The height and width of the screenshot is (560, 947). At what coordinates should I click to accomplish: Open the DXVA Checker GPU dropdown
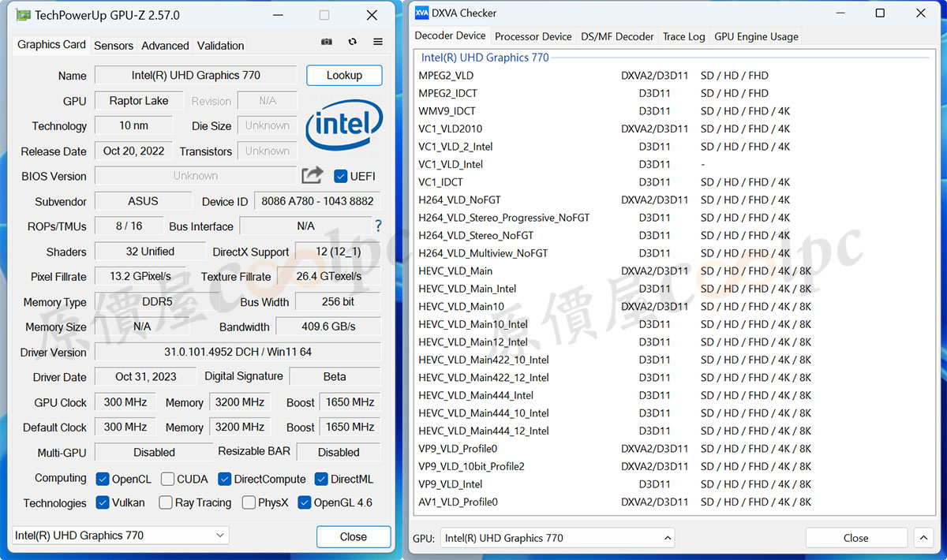click(557, 538)
